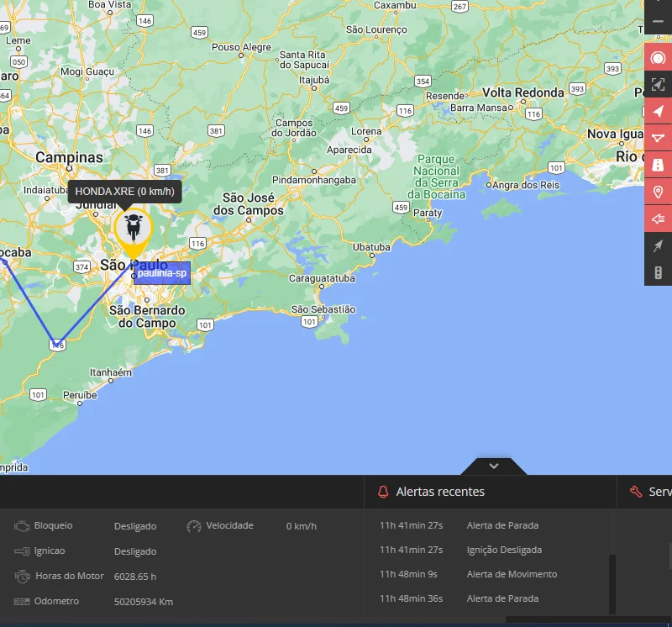This screenshot has height=627, width=672.
Task: Click the alert bell icon
Action: (x=383, y=492)
